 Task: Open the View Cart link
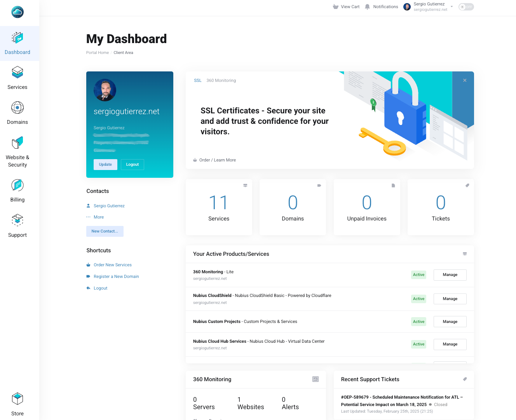click(350, 7)
